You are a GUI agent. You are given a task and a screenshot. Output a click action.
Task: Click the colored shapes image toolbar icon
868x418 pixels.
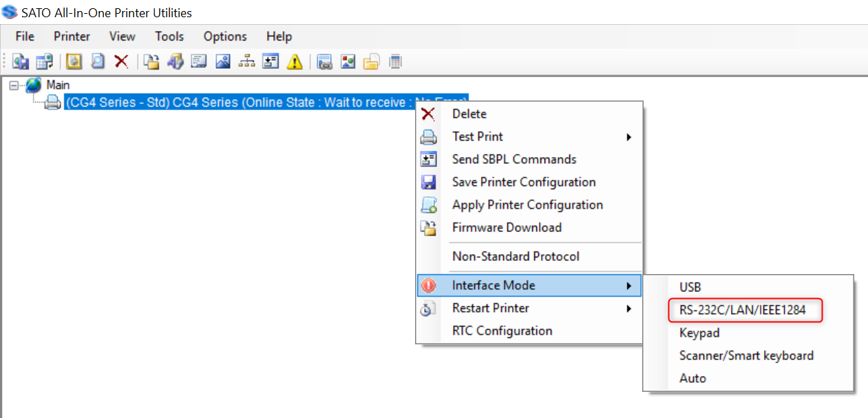pyautogui.click(x=348, y=62)
